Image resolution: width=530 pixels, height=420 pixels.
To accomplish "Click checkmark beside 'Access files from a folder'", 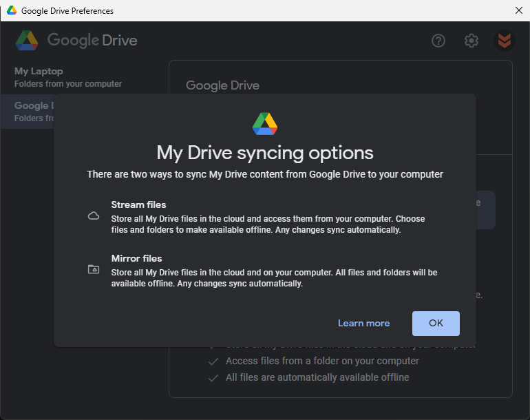I will pyautogui.click(x=213, y=361).
